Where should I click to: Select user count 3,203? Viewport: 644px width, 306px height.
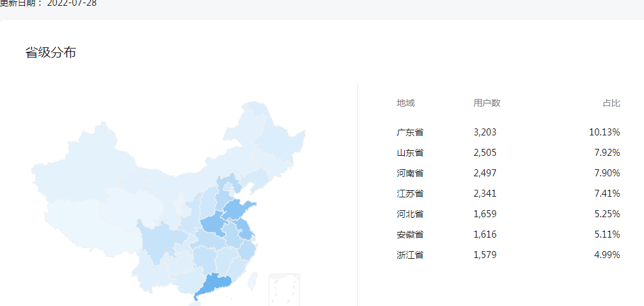485,132
